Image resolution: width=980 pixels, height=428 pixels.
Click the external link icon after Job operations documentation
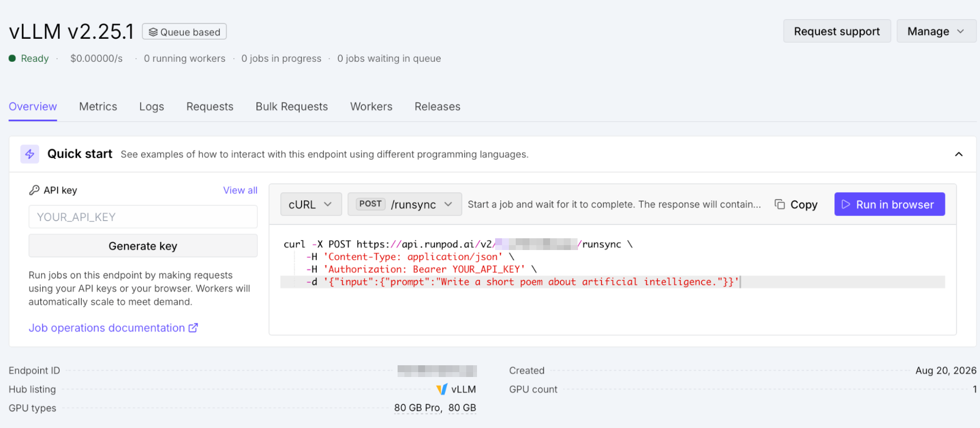tap(194, 328)
